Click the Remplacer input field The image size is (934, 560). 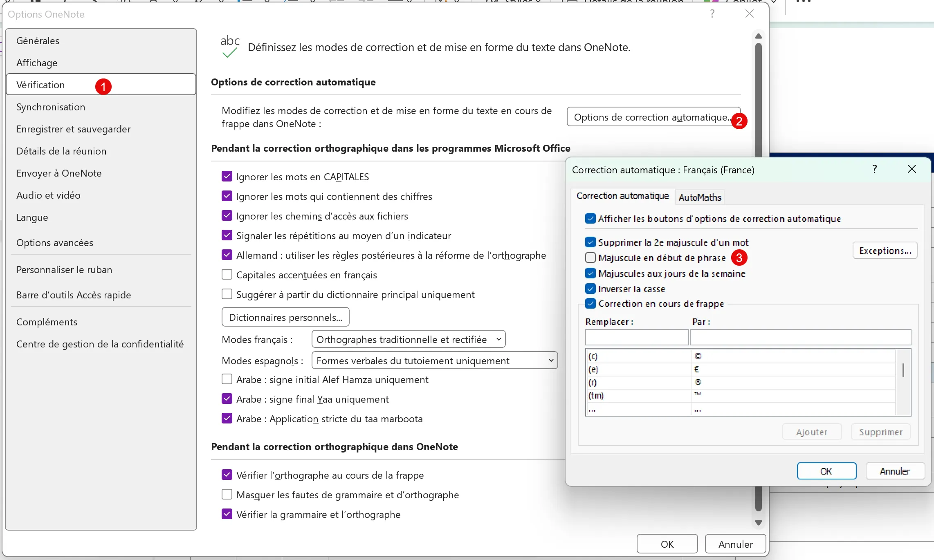point(636,338)
